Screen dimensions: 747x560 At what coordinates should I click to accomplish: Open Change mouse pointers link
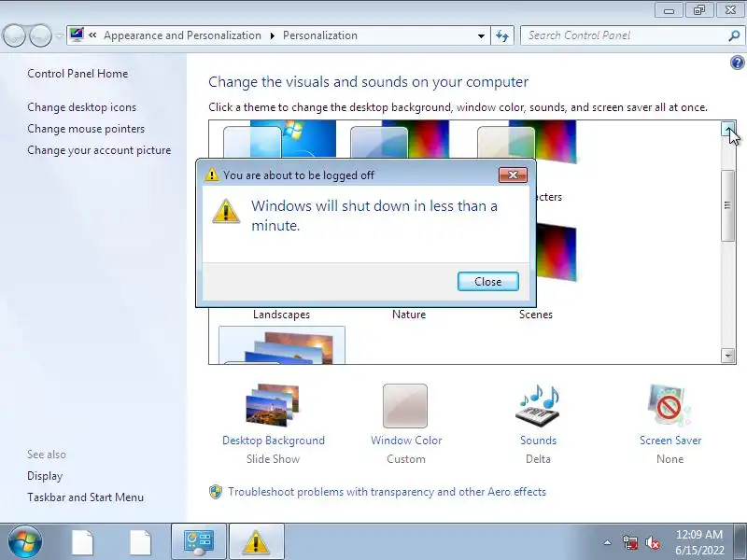point(86,129)
